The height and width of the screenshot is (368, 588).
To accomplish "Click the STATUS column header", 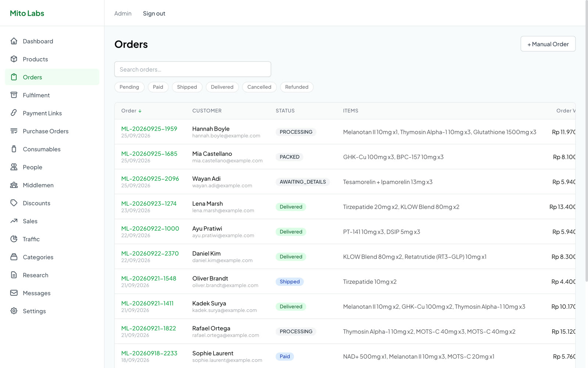I will 285,111.
